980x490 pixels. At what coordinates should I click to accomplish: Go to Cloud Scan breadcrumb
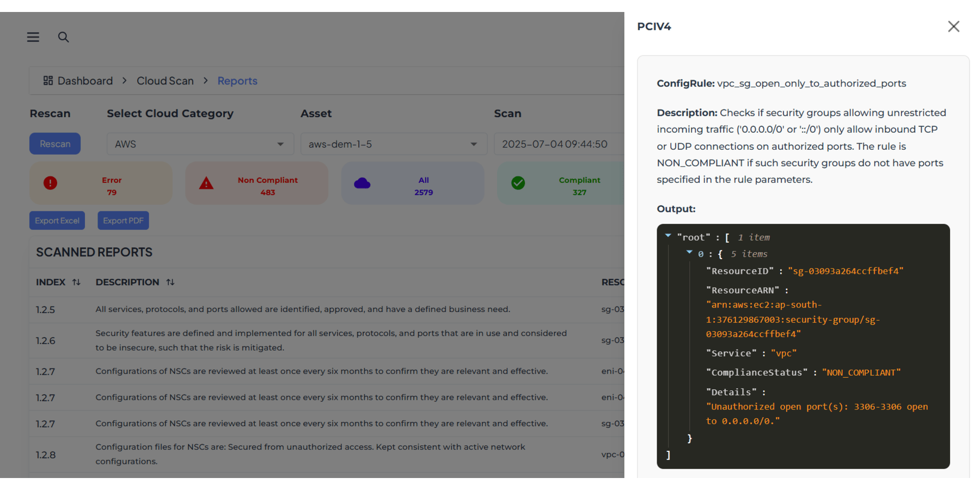coord(165,81)
